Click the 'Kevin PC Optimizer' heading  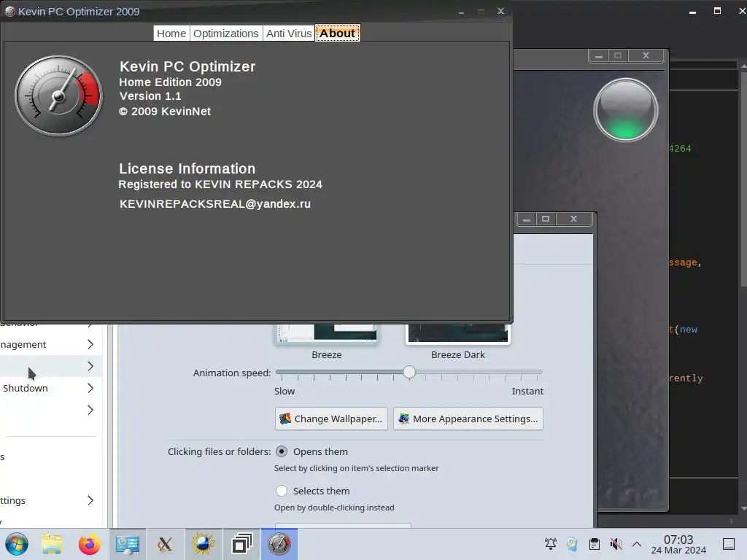pos(187,66)
